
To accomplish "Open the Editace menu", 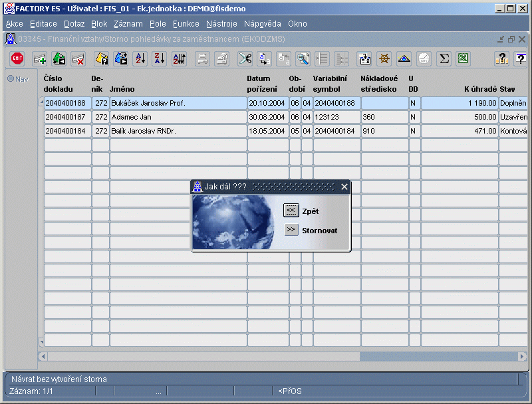I will tap(43, 24).
